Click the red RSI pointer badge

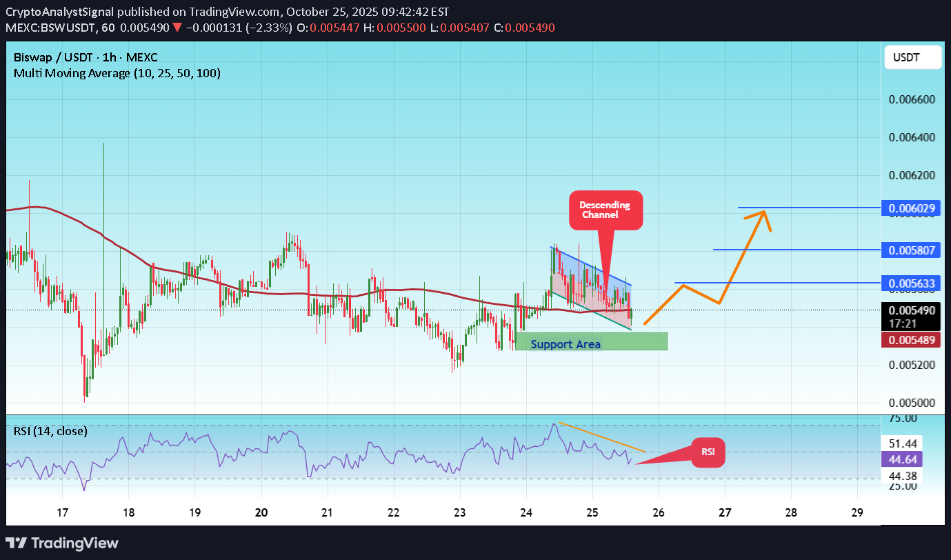tap(708, 453)
